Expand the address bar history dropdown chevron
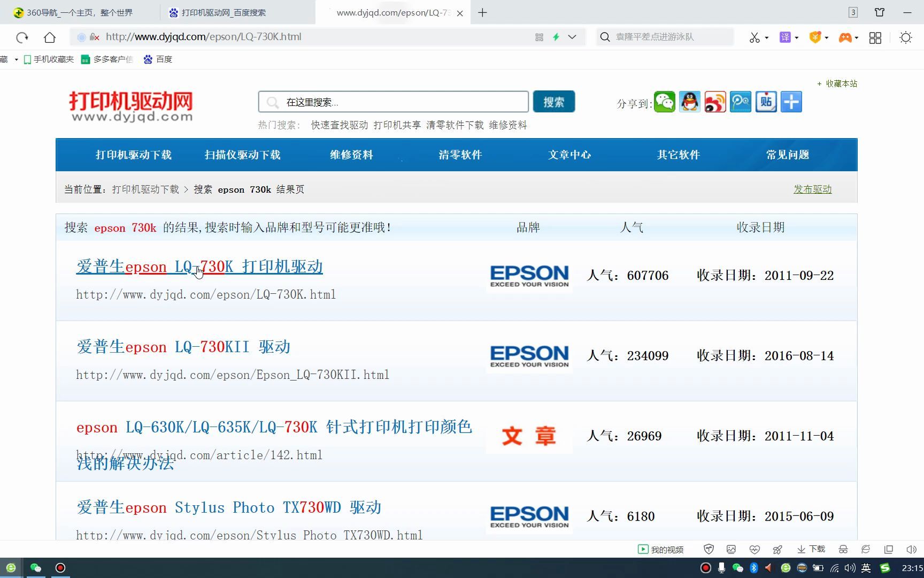The height and width of the screenshot is (578, 924). [572, 37]
